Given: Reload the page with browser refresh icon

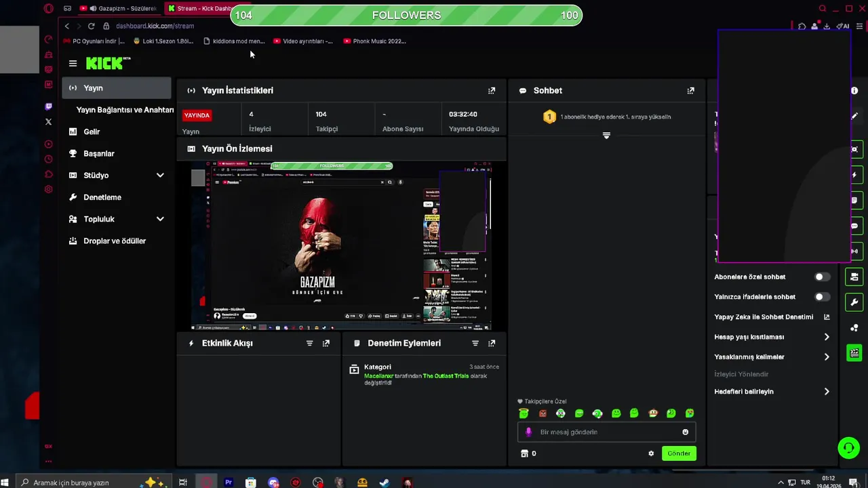Looking at the screenshot, I should [x=91, y=26].
